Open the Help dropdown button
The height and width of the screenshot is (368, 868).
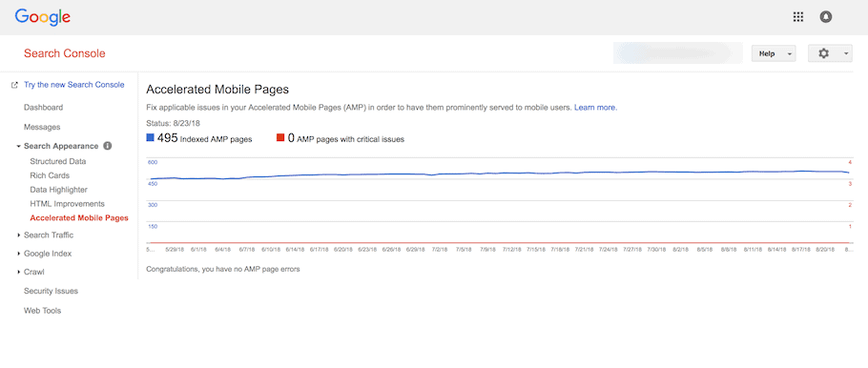tap(774, 53)
